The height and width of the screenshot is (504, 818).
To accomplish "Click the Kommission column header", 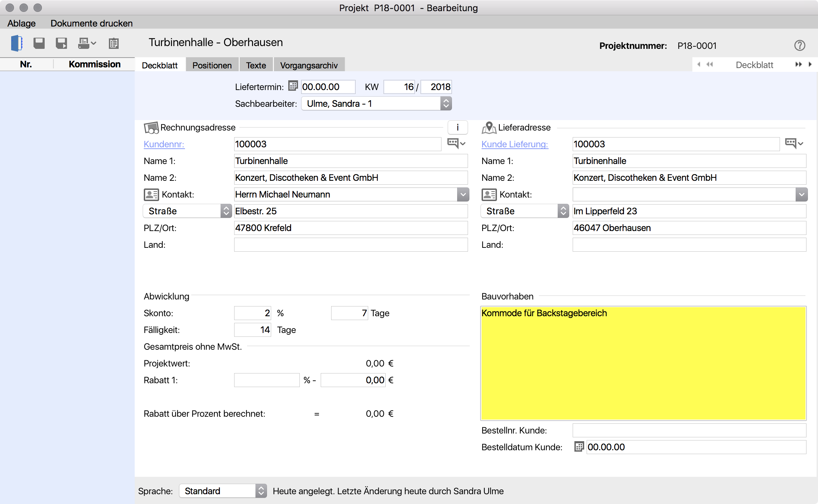I will coord(95,64).
